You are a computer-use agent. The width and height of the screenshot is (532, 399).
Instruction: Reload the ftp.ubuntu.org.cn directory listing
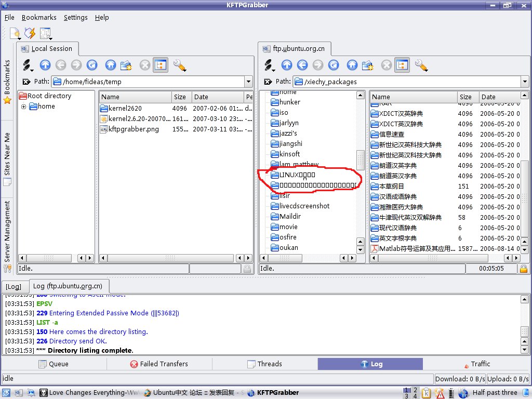point(334,65)
